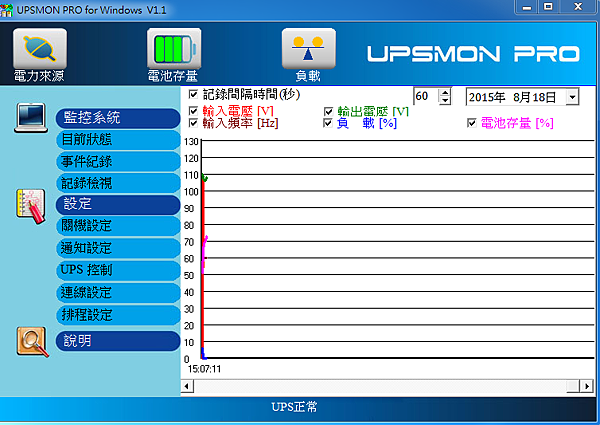Viewport: 600px width, 425px height.
Task: Select the 監控系統 menu header
Action: click(x=118, y=118)
